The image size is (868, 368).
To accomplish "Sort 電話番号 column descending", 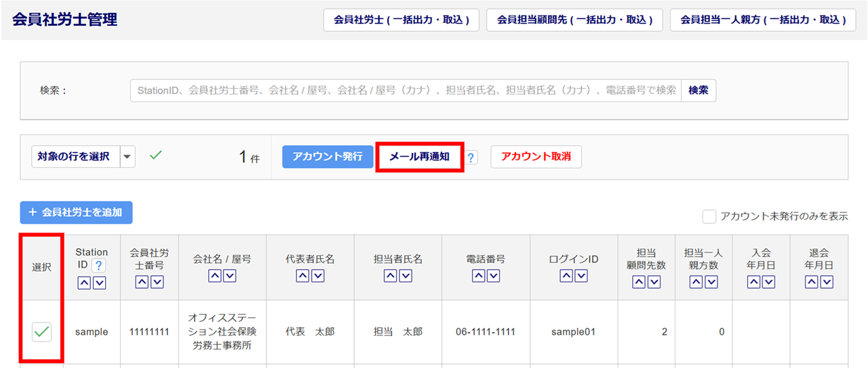I will pos(494,276).
